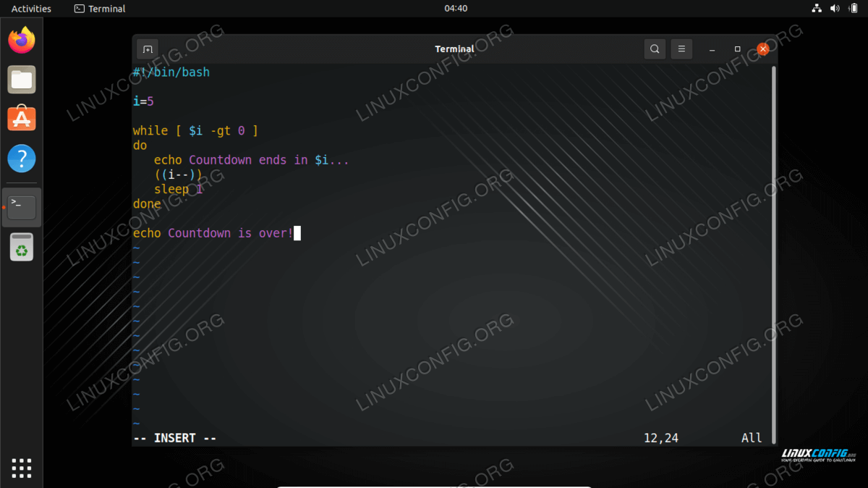The image size is (868, 488).
Task: Open Ubuntu Software from the dock
Action: [22, 119]
